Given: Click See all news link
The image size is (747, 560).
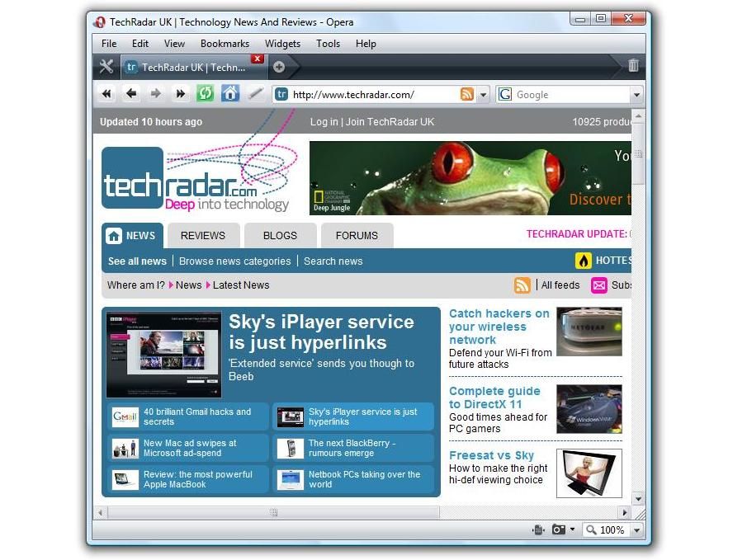Looking at the screenshot, I should pos(137,261).
